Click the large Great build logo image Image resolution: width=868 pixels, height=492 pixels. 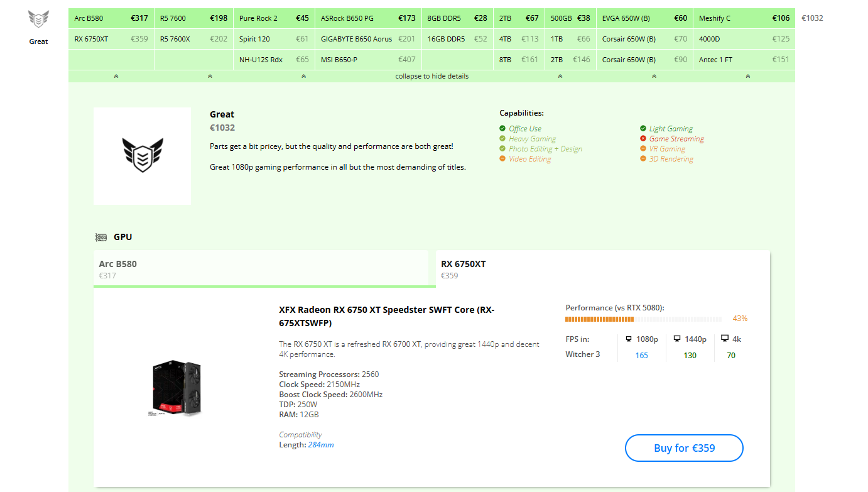coord(143,156)
